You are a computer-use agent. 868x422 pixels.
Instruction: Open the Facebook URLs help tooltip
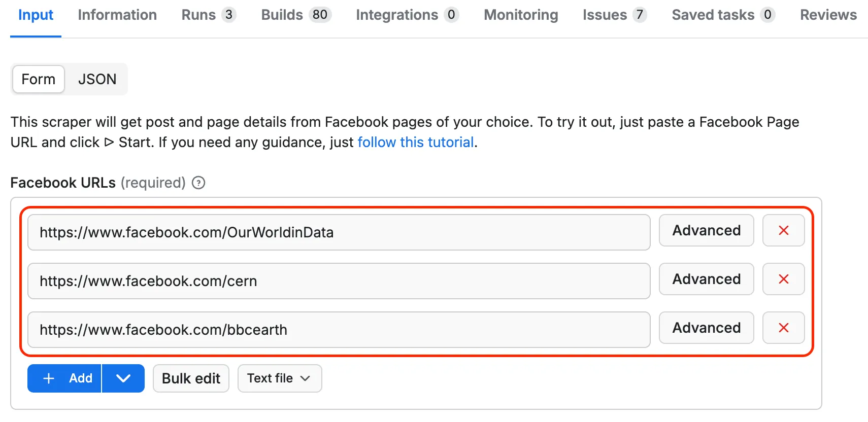coord(198,183)
